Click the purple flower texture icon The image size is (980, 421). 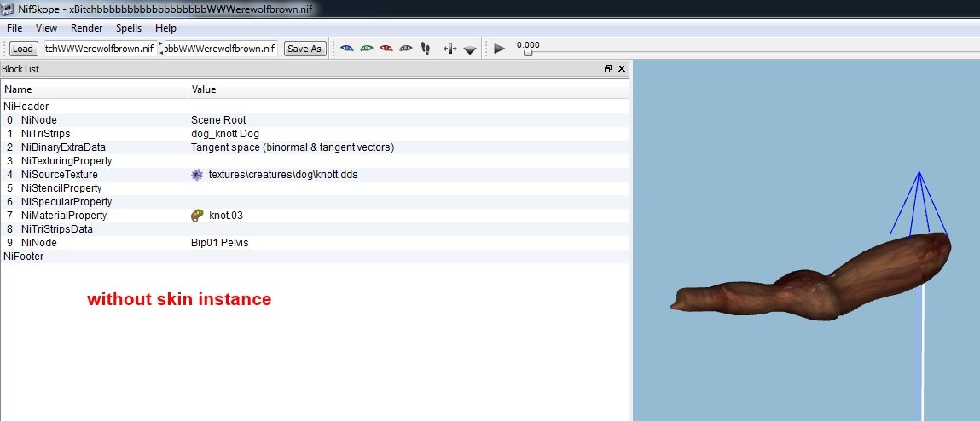click(197, 175)
